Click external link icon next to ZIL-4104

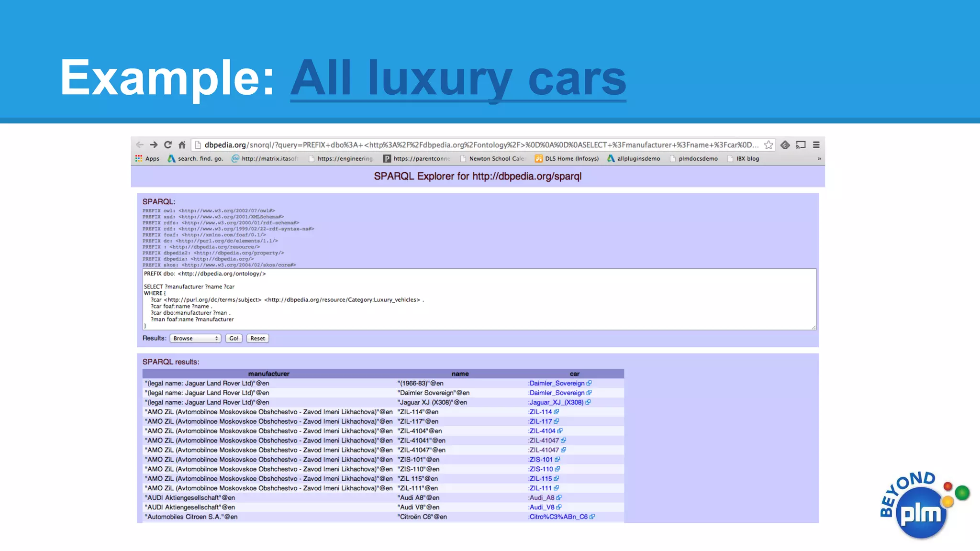[560, 431]
